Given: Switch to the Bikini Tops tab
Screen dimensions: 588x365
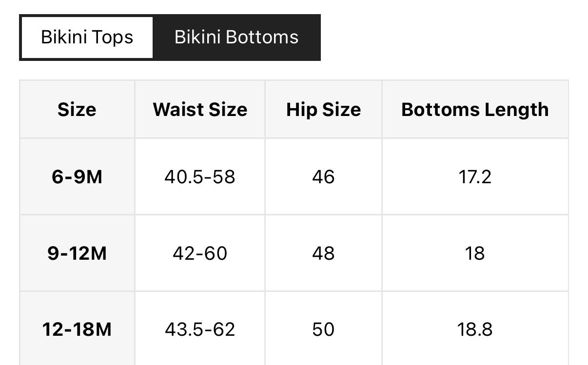Looking at the screenshot, I should 87,38.
